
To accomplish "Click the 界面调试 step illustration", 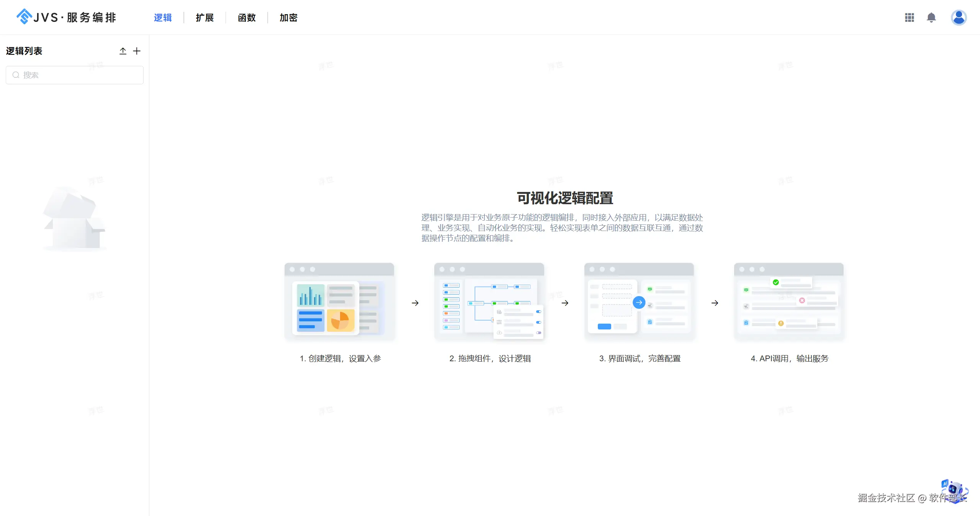I will [639, 302].
